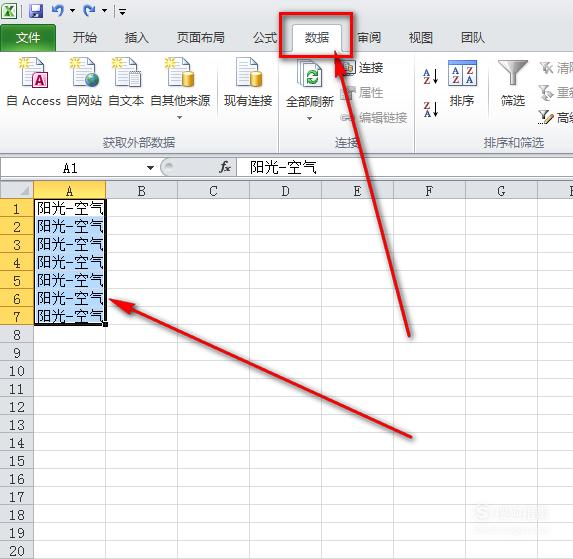The height and width of the screenshot is (559, 573).
Task: Click cell A5 containing 阳光-空气
Action: pyautogui.click(x=69, y=280)
